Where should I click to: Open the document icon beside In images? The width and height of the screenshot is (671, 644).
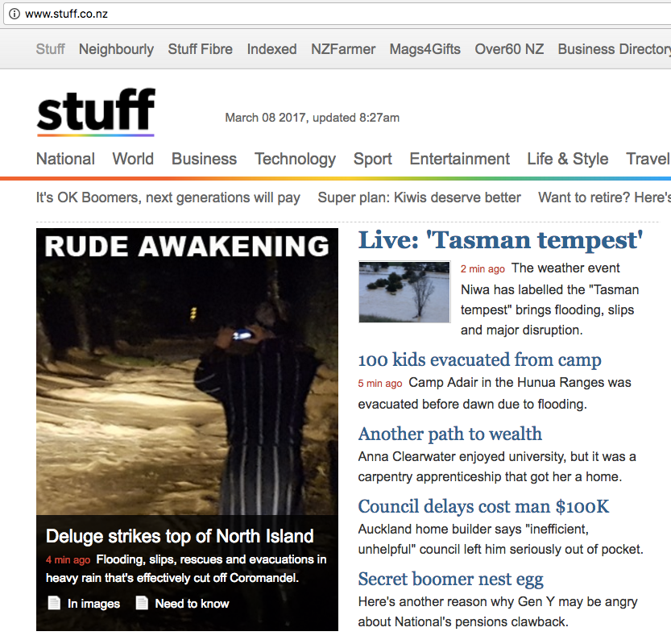(x=54, y=603)
